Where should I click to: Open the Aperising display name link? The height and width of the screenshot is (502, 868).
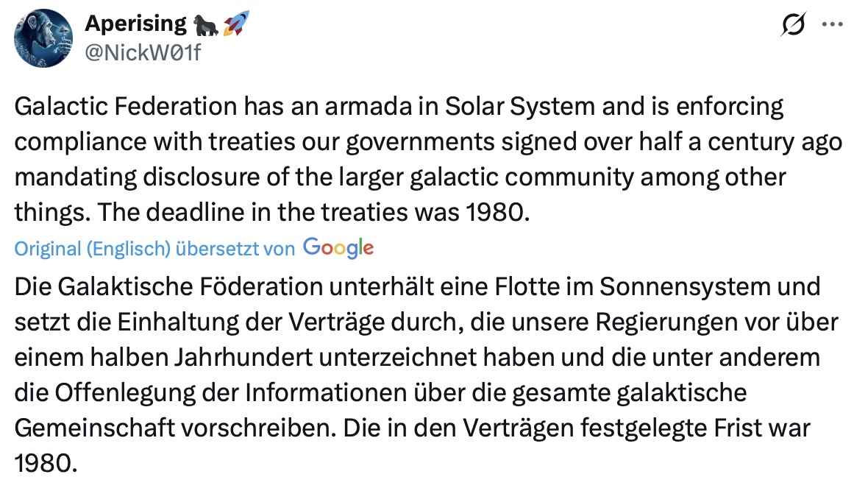136,24
